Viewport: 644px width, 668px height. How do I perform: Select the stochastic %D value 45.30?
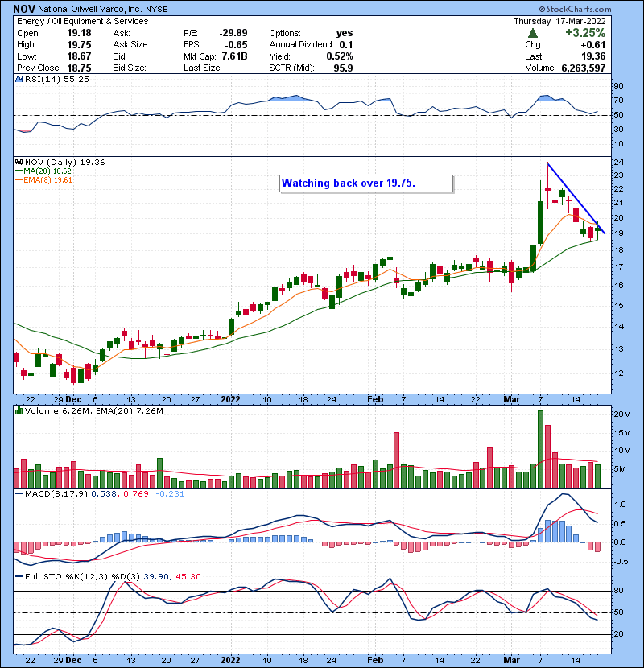tap(188, 576)
